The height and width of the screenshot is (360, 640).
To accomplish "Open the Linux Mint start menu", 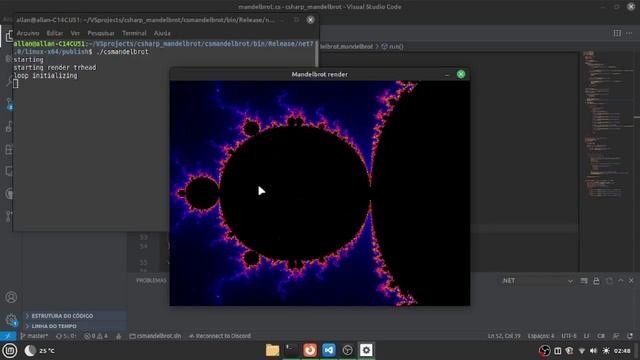I will point(10,350).
